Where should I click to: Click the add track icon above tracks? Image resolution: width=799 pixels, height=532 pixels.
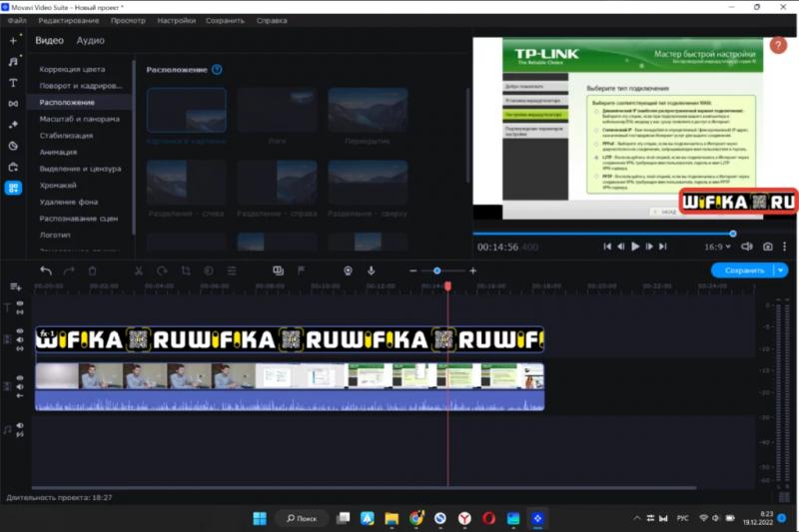15,287
